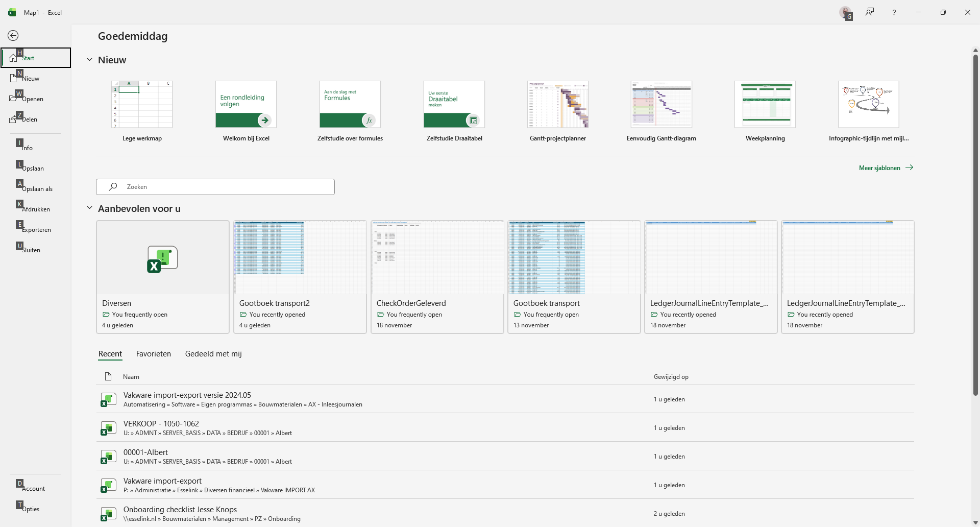Click the feedback person icon in title bar
This screenshot has height=527, width=980.
tap(870, 12)
